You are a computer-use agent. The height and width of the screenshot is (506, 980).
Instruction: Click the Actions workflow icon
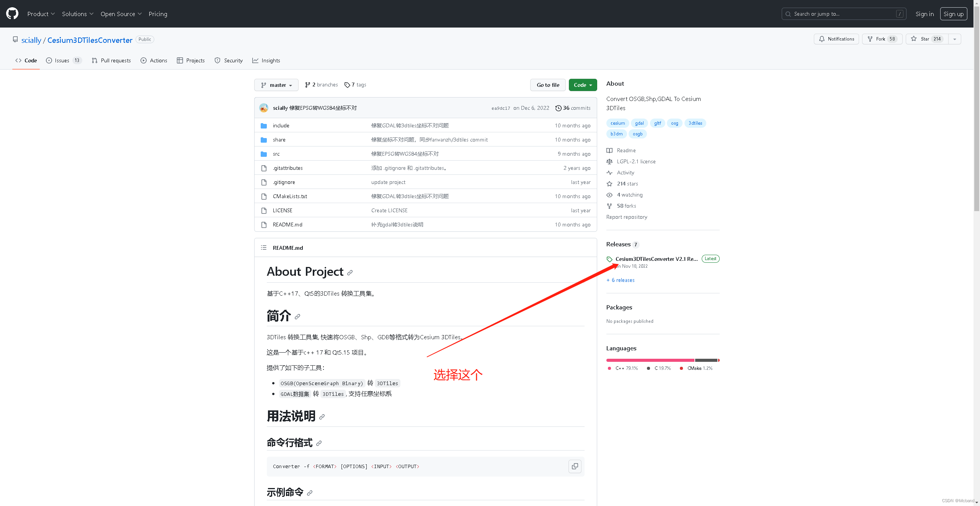click(143, 60)
